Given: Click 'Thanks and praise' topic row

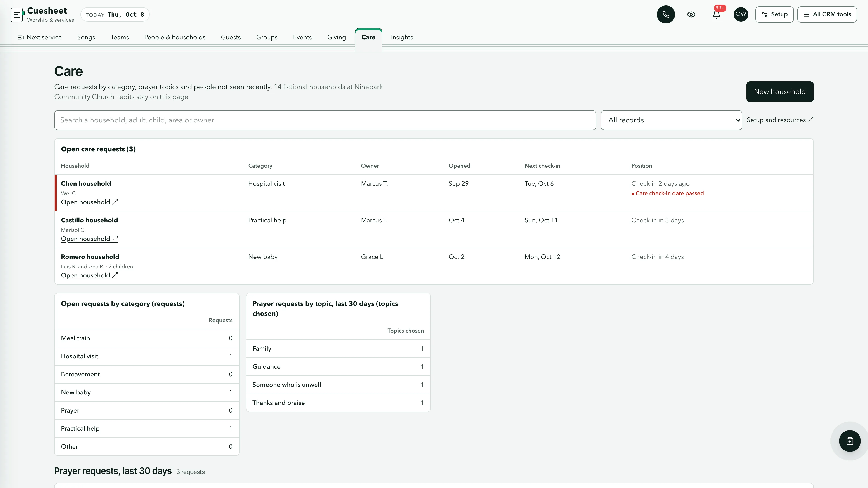Looking at the screenshot, I should coord(338,403).
